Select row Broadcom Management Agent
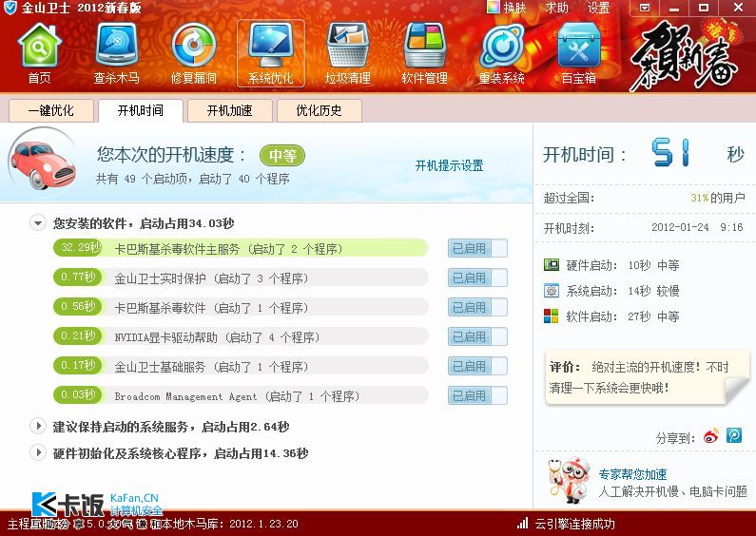 (240, 395)
